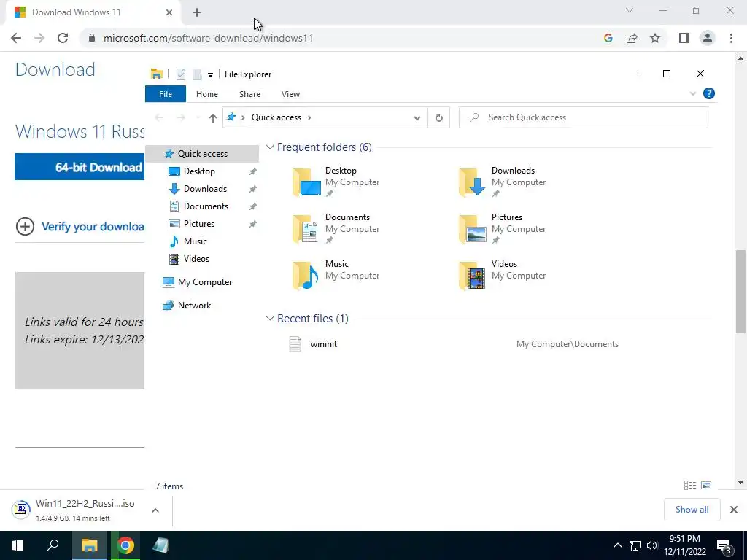
Task: Switch to Large icons view in status bar
Action: point(706,485)
